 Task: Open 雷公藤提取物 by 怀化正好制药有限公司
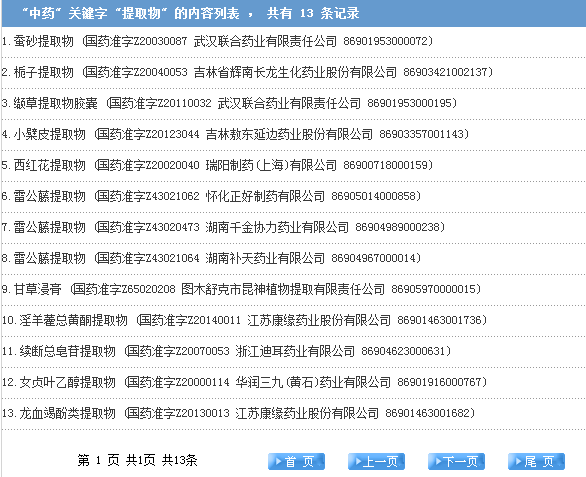click(x=211, y=196)
